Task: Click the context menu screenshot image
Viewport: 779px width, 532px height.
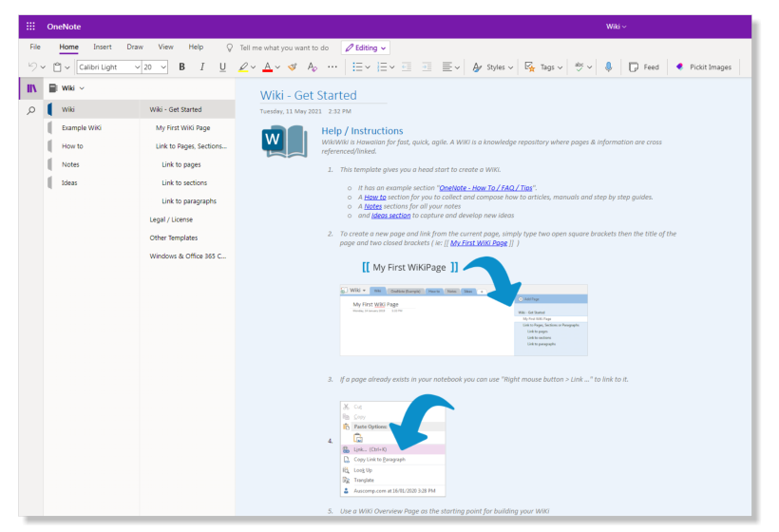Action: tap(392, 448)
